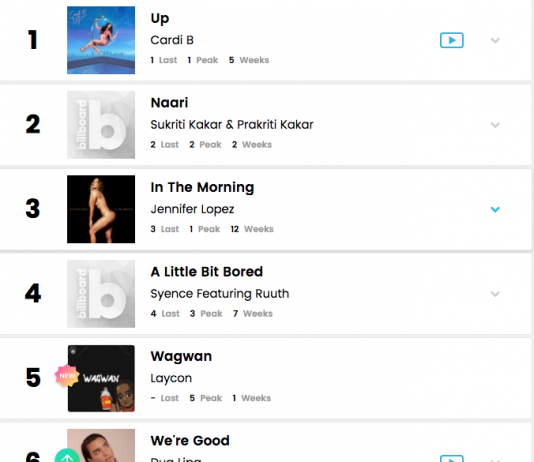
Task: Click the NEW badge on Wagwan entry
Action: (x=67, y=376)
